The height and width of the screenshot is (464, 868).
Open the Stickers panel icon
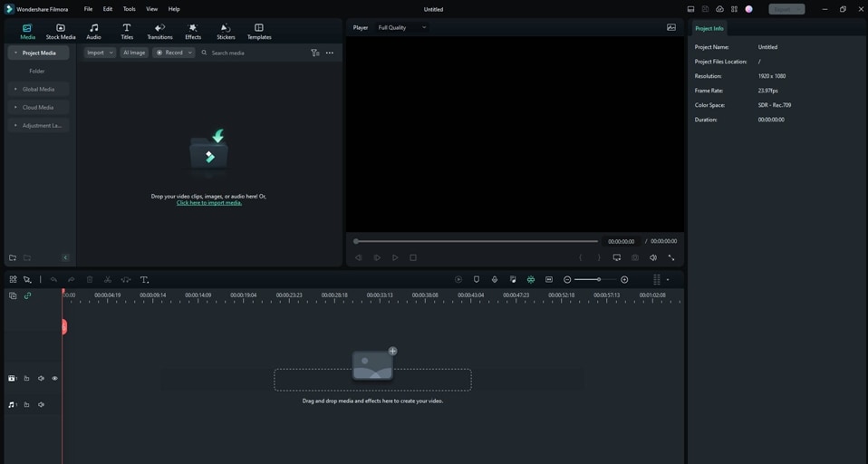coord(226,32)
